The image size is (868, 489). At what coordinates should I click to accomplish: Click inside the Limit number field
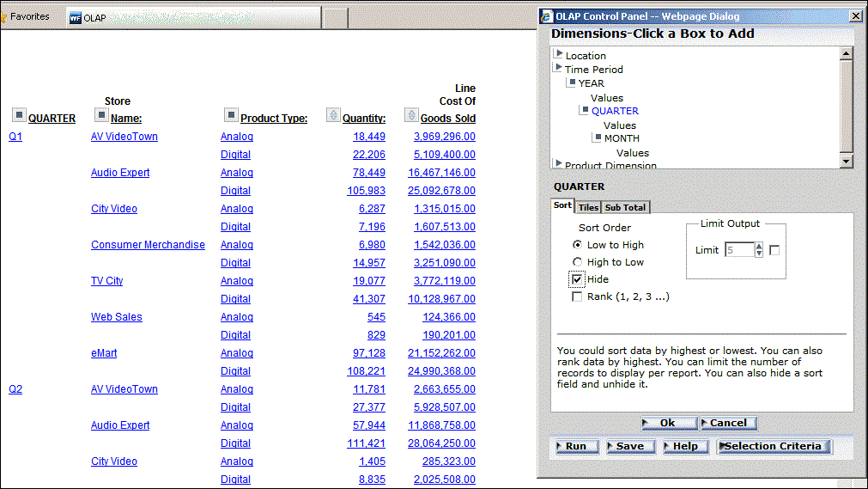coord(739,250)
